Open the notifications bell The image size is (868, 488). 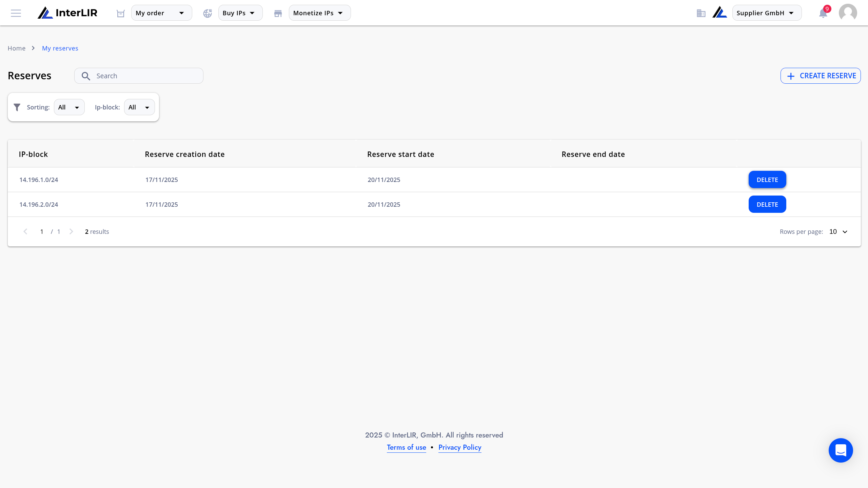[x=823, y=13]
